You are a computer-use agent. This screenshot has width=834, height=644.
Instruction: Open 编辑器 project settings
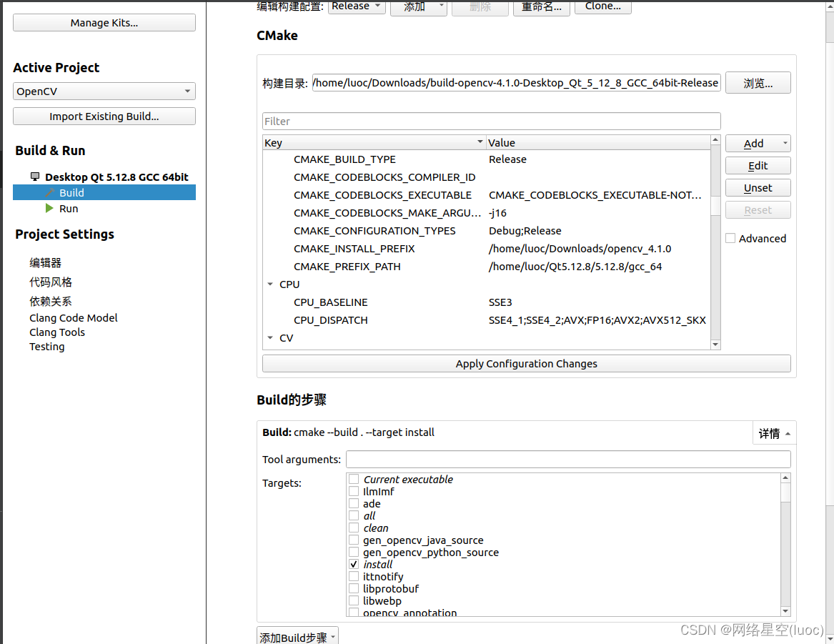[x=45, y=263]
